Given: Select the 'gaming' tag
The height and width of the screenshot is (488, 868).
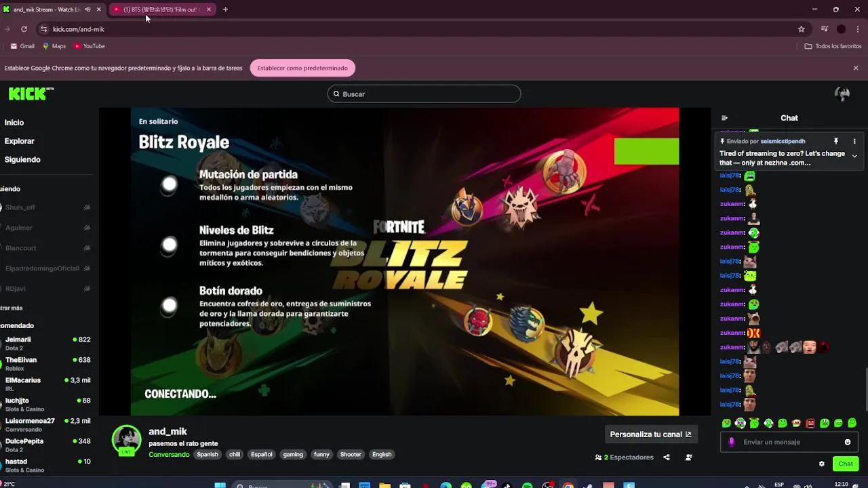Looking at the screenshot, I should pyautogui.click(x=293, y=455).
